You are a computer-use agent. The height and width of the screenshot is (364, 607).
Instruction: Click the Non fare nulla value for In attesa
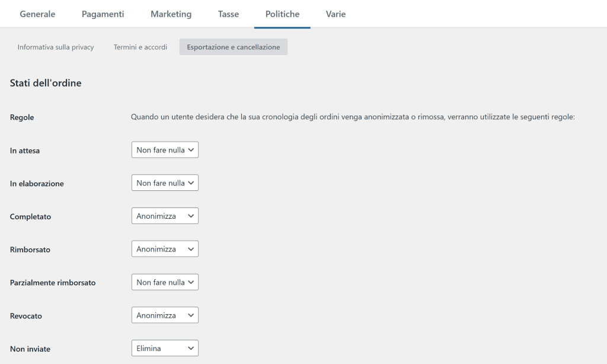point(164,149)
